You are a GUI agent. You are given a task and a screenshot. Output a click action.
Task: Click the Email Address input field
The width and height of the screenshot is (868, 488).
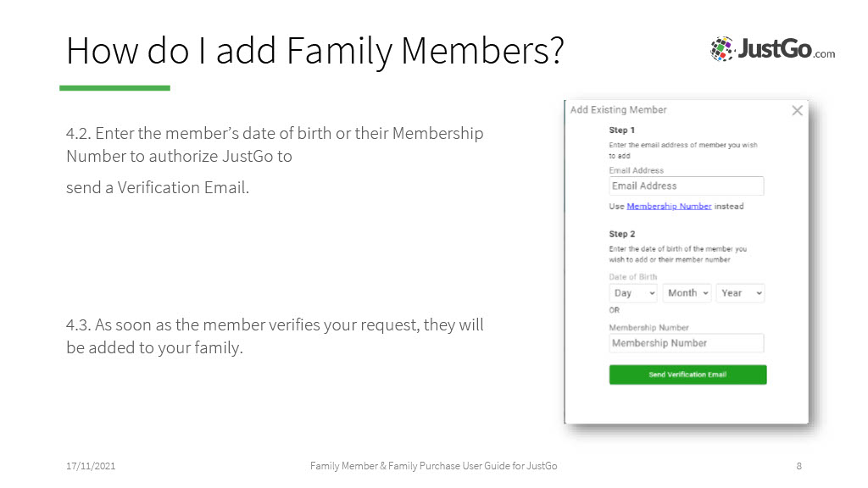point(687,186)
